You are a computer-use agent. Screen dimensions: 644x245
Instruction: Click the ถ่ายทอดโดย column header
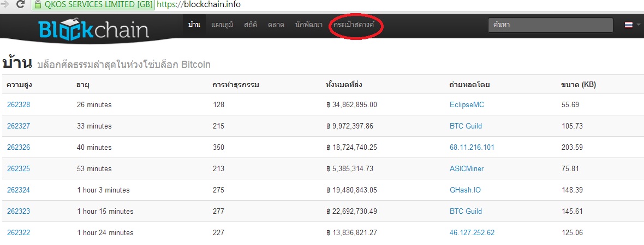point(469,85)
